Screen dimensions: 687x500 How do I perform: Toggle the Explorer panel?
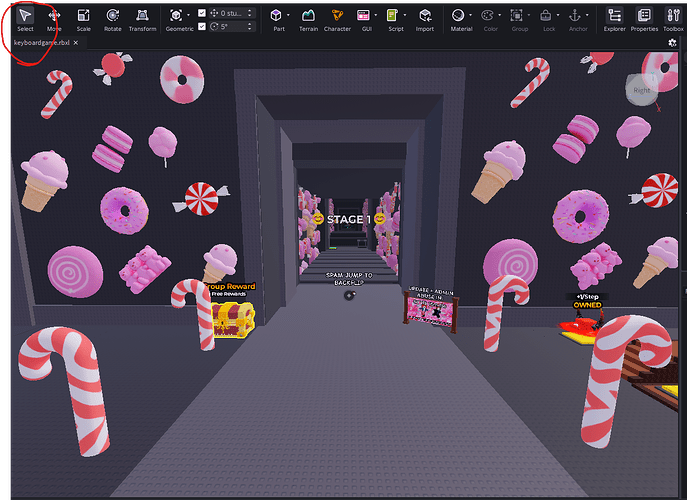[x=615, y=20]
